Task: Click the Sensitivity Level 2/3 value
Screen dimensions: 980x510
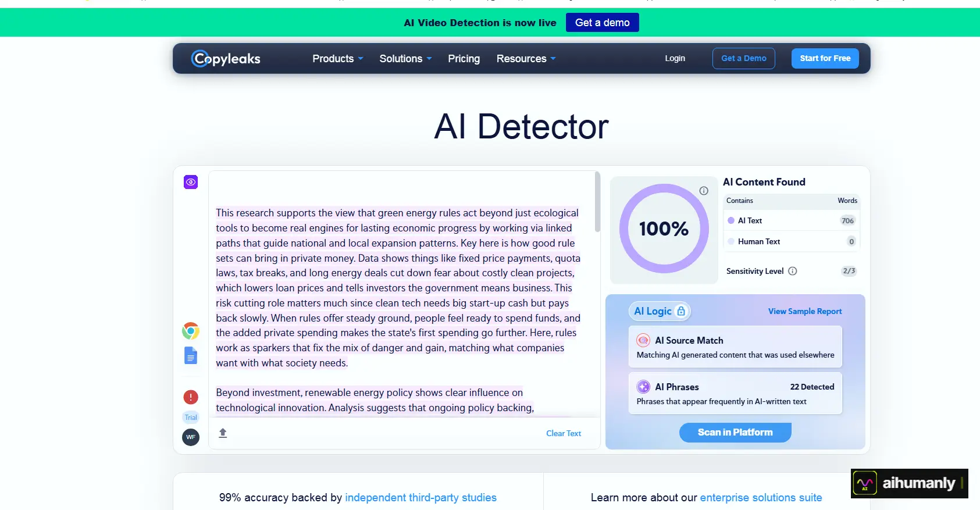Action: pyautogui.click(x=849, y=271)
